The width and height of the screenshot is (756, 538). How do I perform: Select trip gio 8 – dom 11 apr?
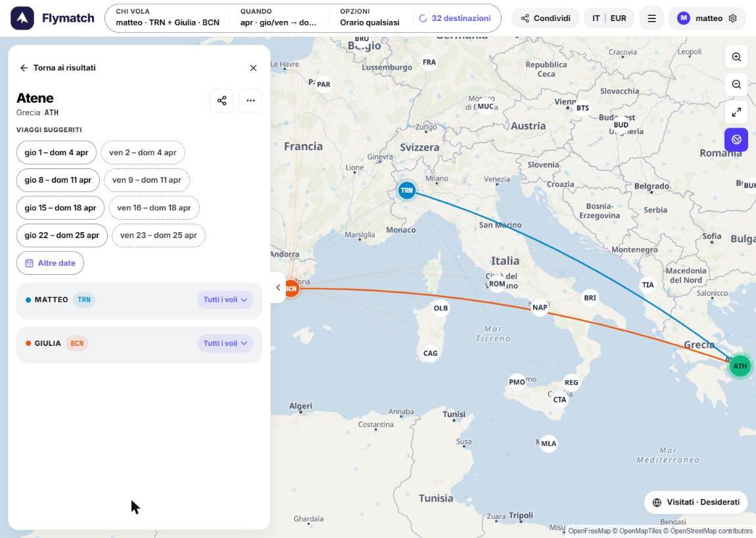pyautogui.click(x=58, y=180)
